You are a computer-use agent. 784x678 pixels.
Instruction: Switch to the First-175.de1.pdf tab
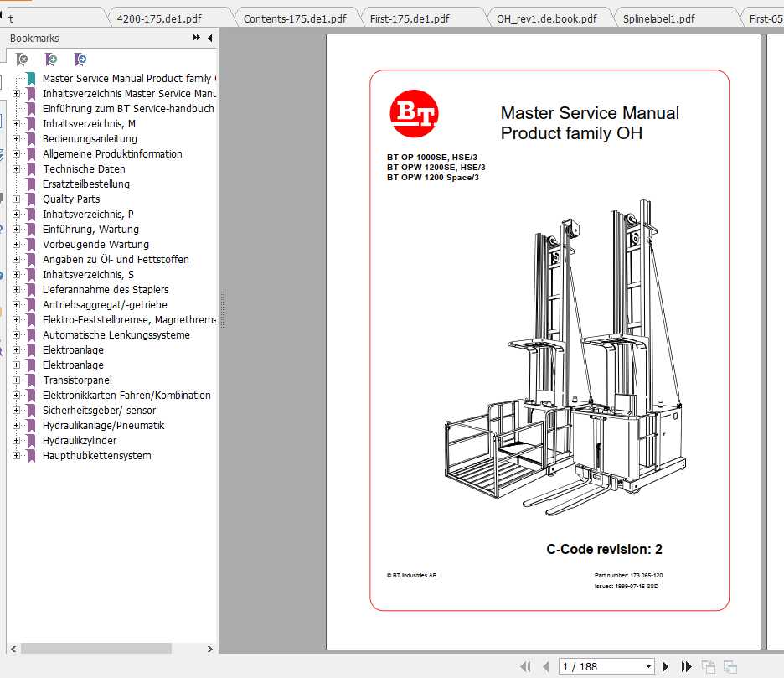tap(410, 19)
